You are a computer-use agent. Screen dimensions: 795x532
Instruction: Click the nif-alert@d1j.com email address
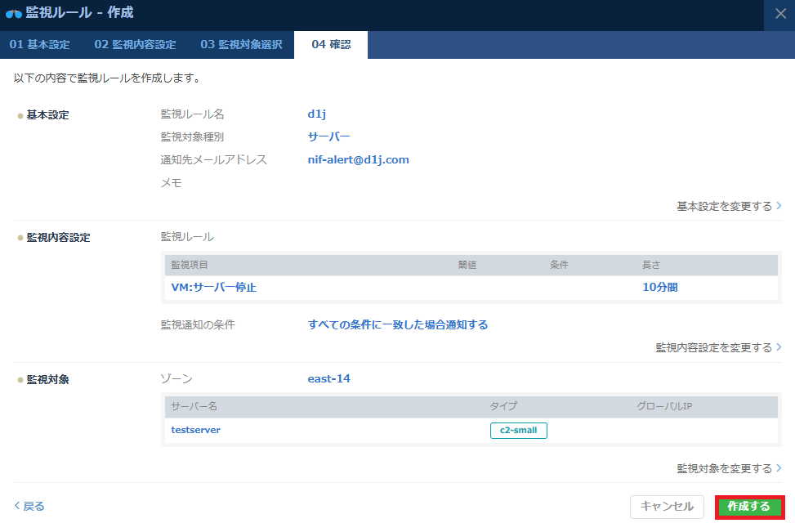pos(358,159)
